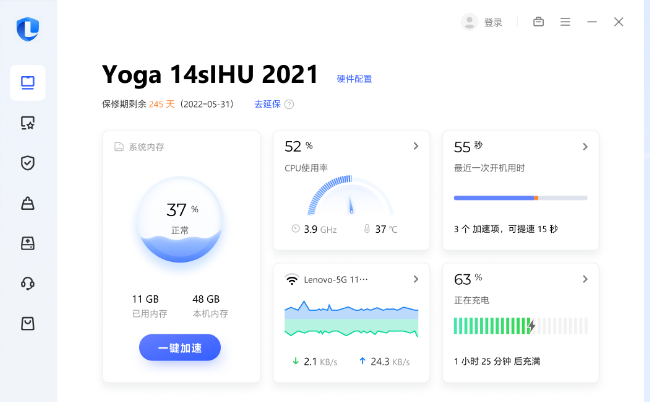
Task: Click the CPU usage gauge dial
Action: click(x=351, y=195)
